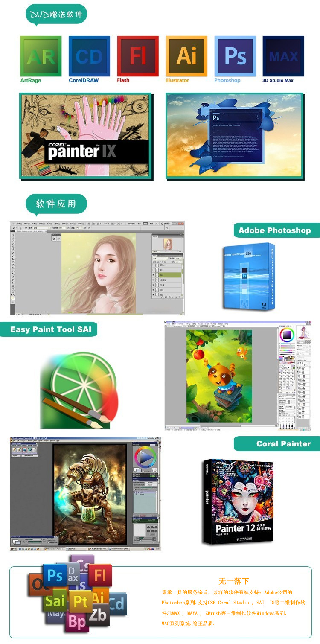This screenshot has height=644, width=320.
Task: Click the blue CorelDRAW CD icon
Action: click(x=89, y=56)
